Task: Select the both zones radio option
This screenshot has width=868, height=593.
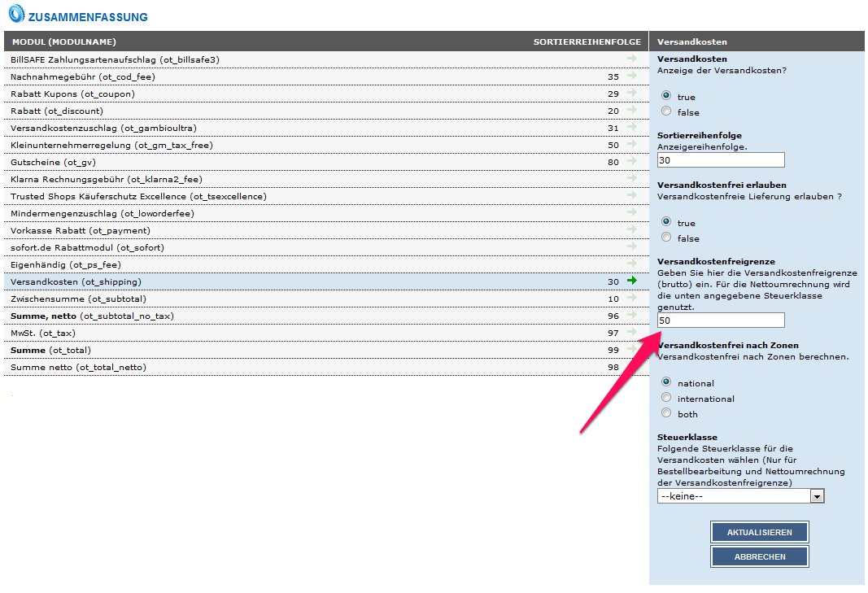Action: (667, 414)
